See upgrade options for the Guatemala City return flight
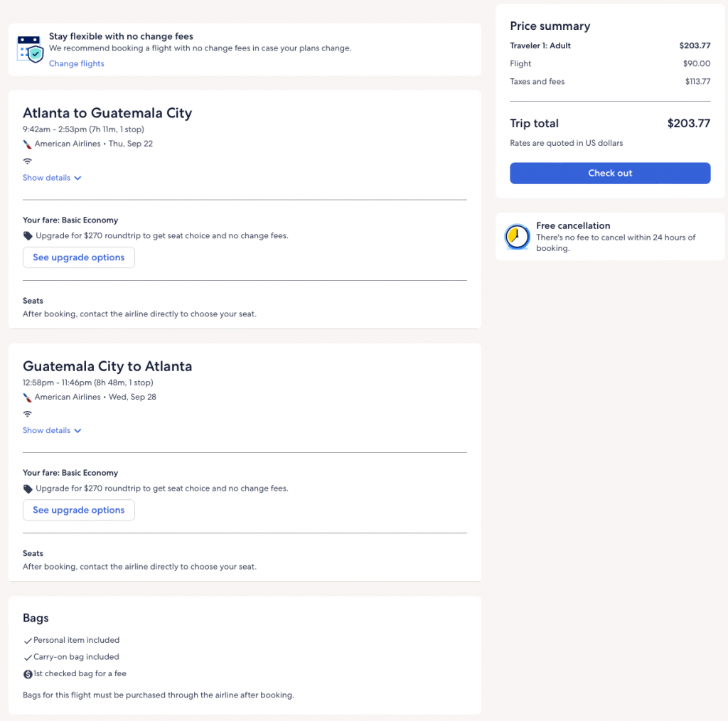This screenshot has height=721, width=728. click(x=78, y=510)
